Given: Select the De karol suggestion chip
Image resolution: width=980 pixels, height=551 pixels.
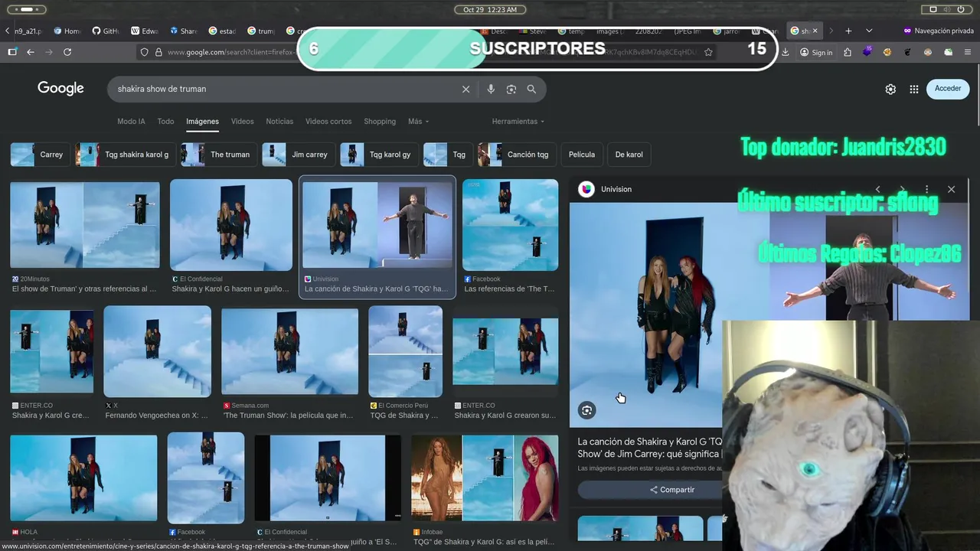Looking at the screenshot, I should coord(629,155).
